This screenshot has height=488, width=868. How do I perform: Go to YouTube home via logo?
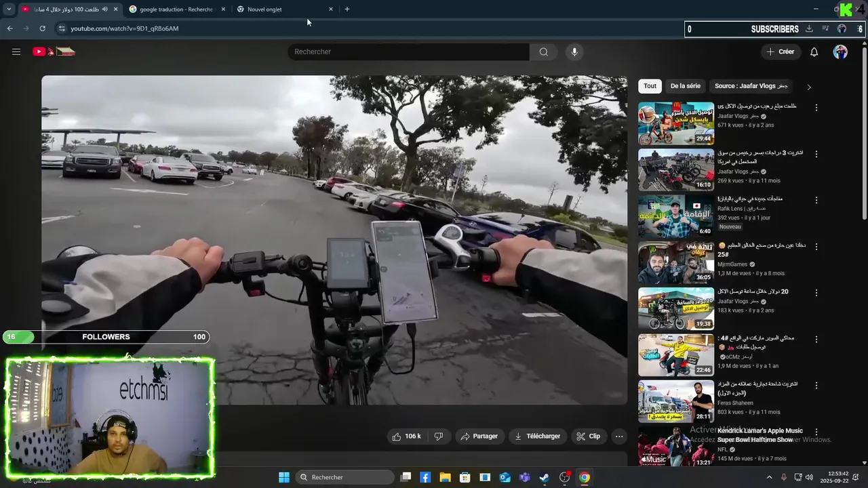point(54,52)
